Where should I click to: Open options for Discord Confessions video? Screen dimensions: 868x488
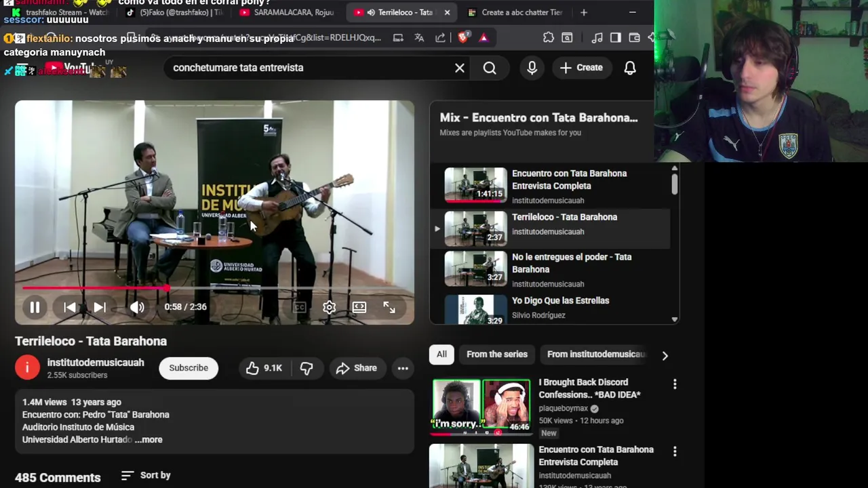(675, 384)
